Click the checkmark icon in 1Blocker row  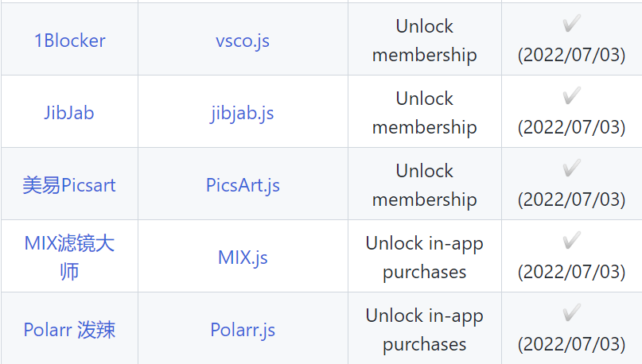click(x=571, y=25)
